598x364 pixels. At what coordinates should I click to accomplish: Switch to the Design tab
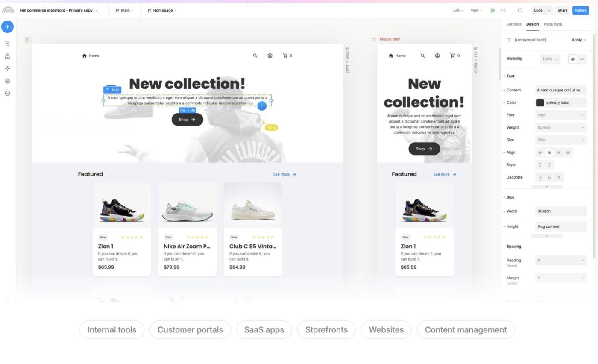[532, 24]
